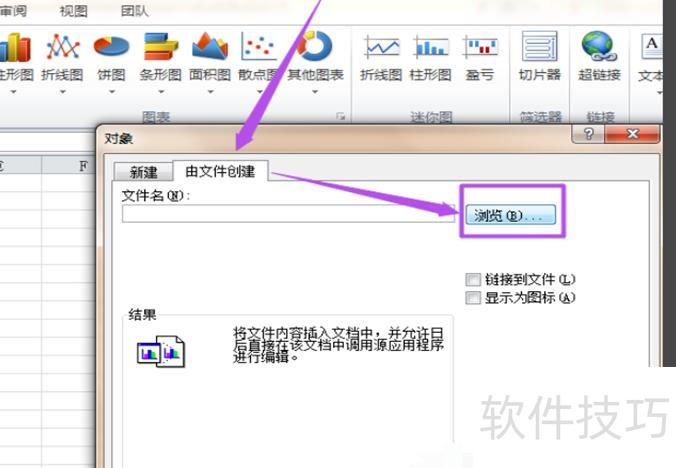676x468 pixels.
Task: Enable the 链接到文件 checkbox
Action: point(473,280)
